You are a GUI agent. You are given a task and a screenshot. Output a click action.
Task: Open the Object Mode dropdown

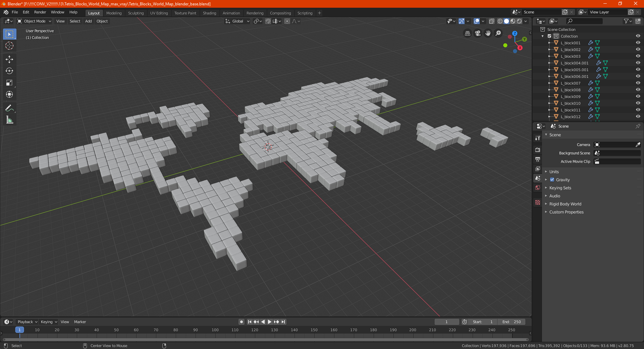coord(34,21)
